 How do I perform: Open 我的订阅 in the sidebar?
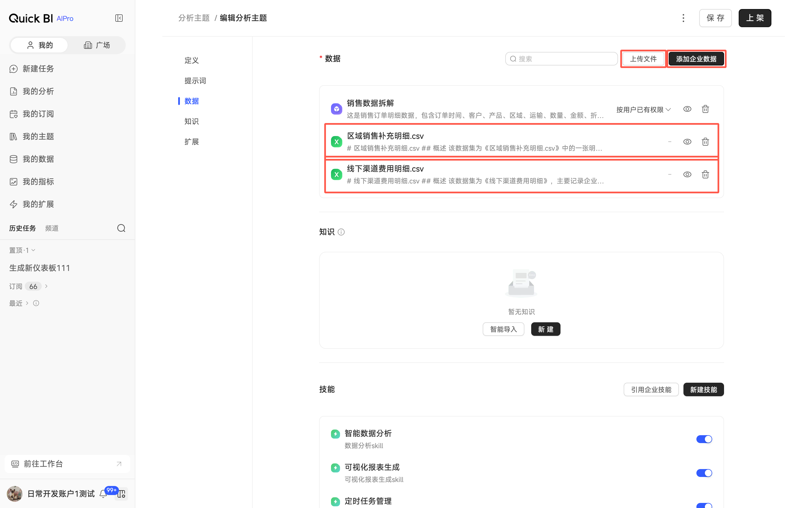[32, 114]
